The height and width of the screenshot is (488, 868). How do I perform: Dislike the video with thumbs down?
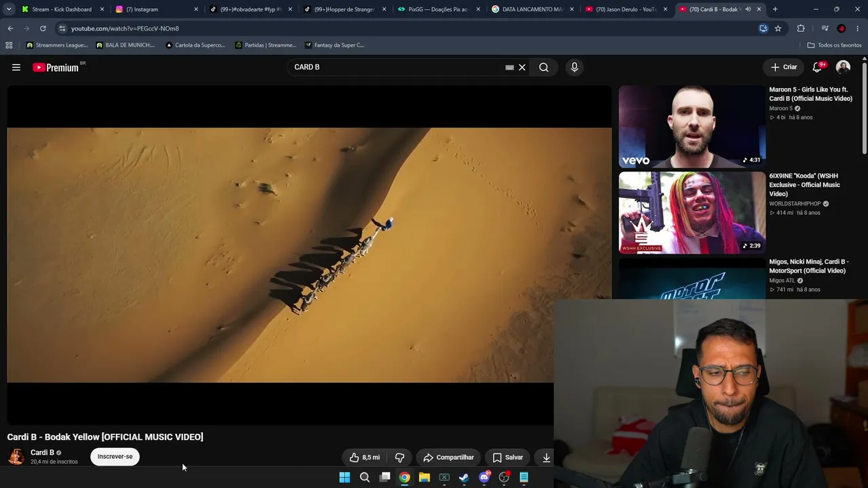399,457
